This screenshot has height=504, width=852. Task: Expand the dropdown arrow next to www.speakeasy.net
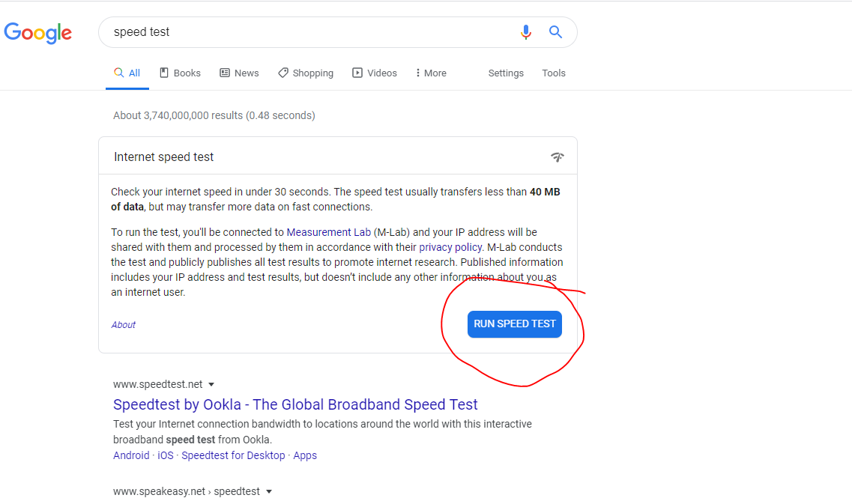[x=268, y=491]
